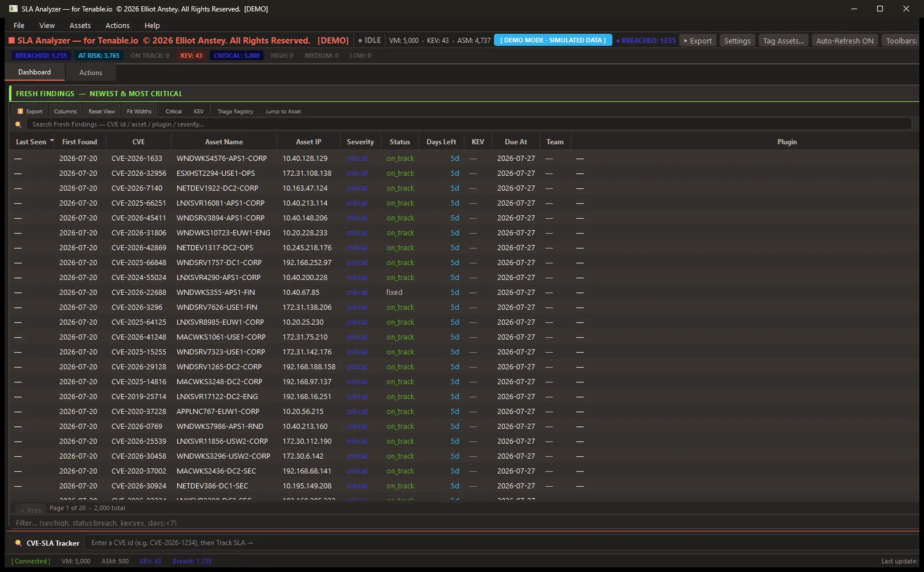Toggle Auto-Refresh ON button

(844, 40)
